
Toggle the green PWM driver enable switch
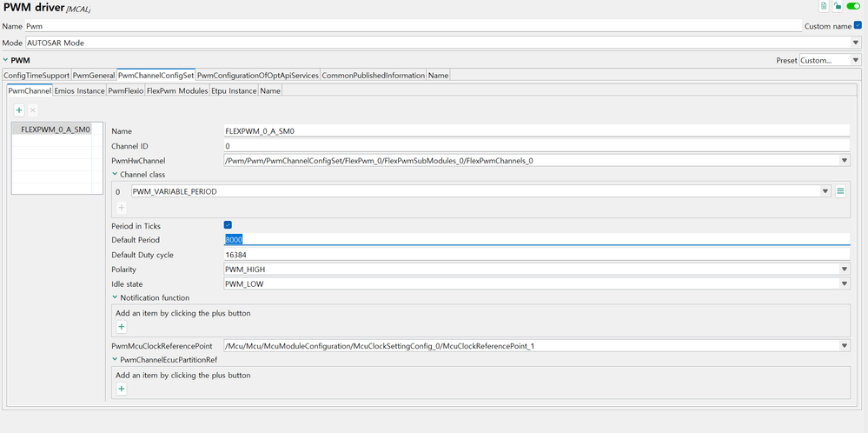point(852,7)
